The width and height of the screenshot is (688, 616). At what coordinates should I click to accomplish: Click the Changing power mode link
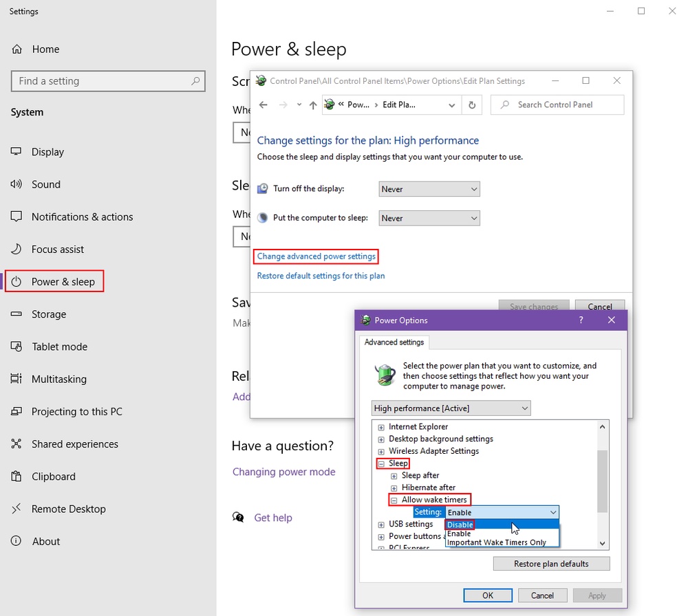coord(284,472)
